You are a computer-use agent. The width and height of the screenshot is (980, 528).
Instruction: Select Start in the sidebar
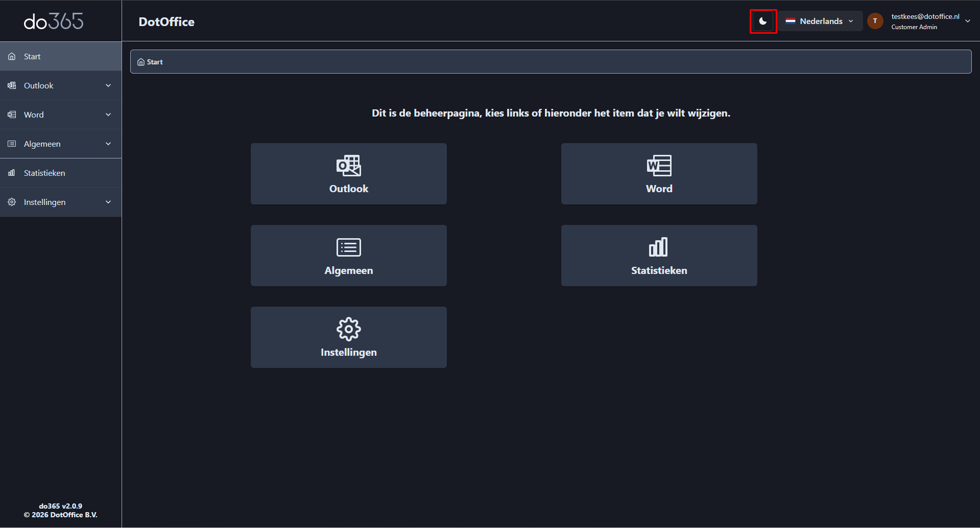pyautogui.click(x=32, y=57)
